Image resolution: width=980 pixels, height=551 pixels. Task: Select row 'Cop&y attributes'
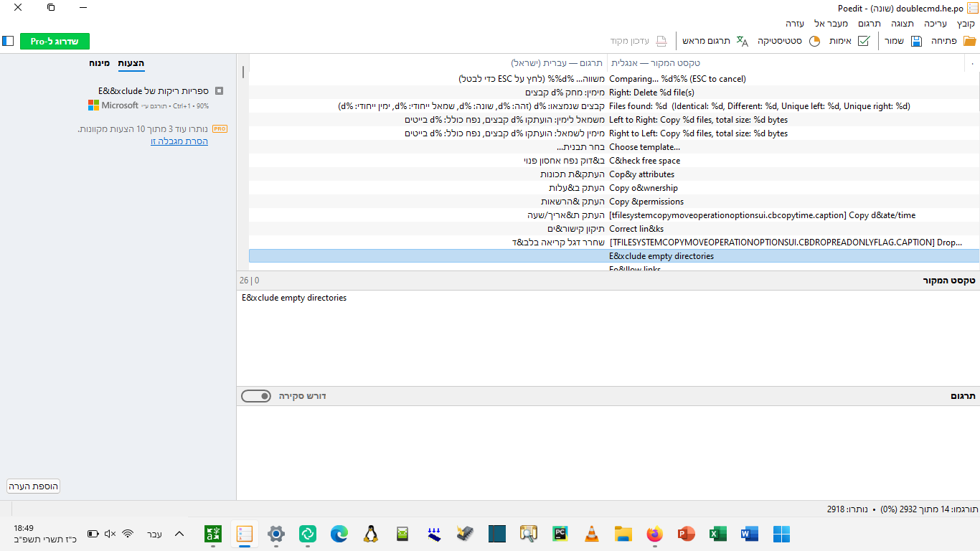614,174
